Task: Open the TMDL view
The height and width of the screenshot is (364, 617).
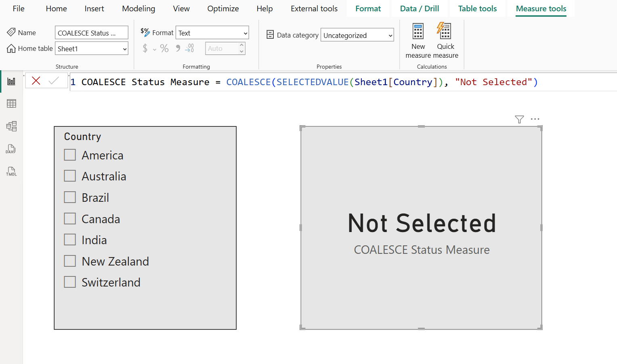Action: 11,171
